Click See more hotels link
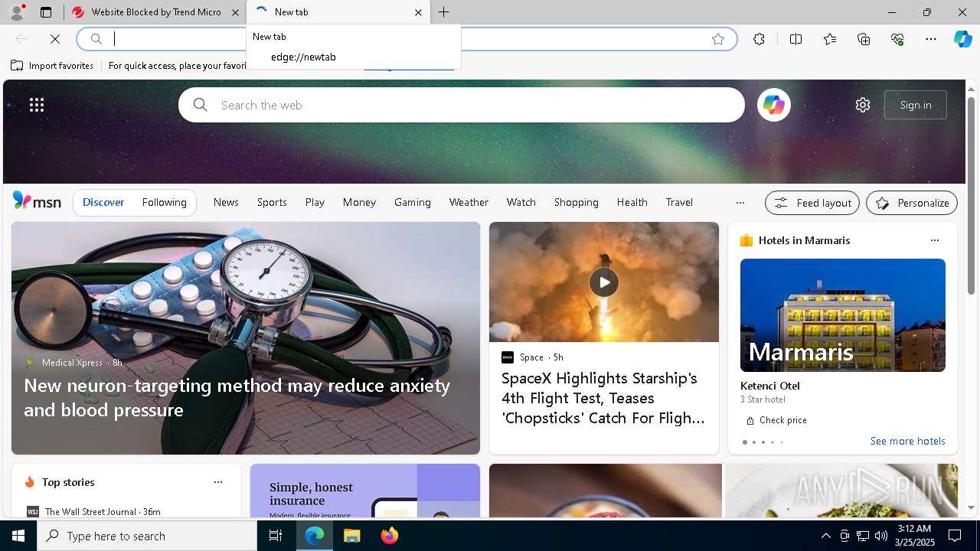 pos(907,441)
